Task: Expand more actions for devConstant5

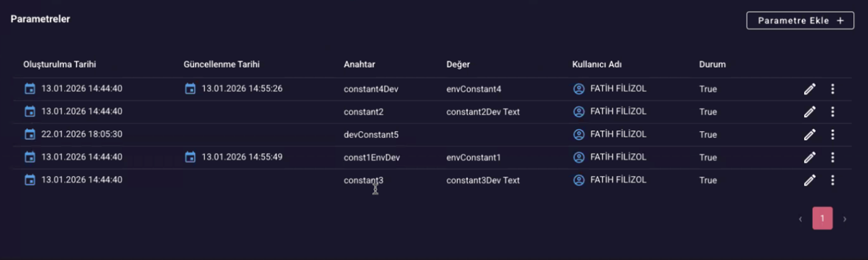Action: (x=832, y=135)
